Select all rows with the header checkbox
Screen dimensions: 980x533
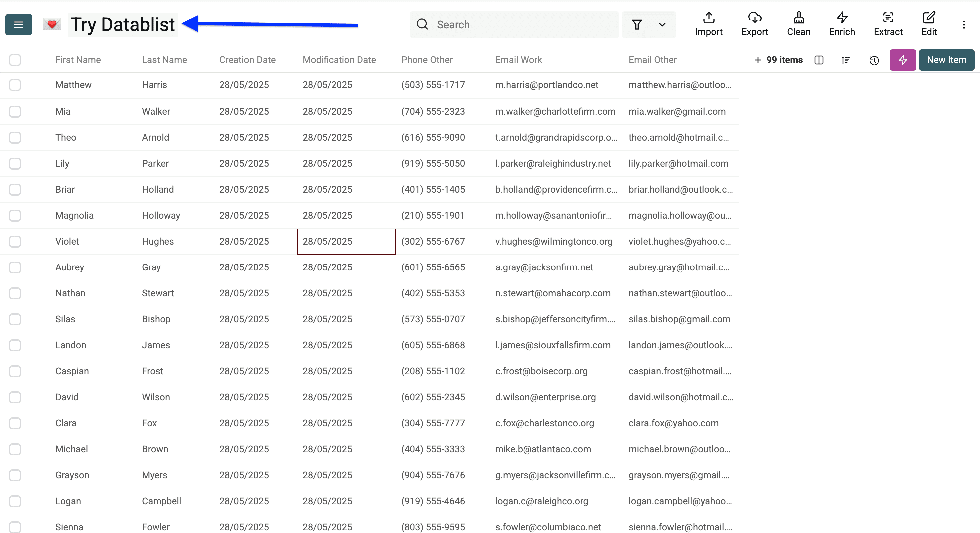click(x=15, y=60)
